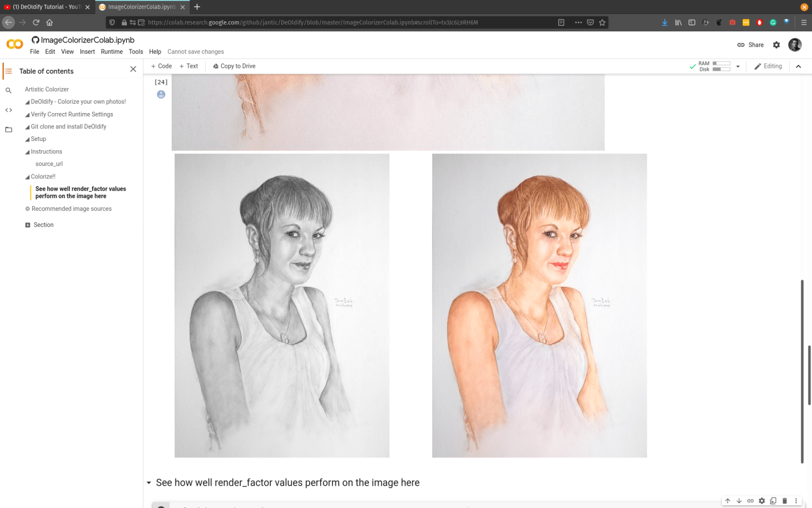This screenshot has width=812, height=508.
Task: Click Copy to Drive button
Action: pyautogui.click(x=234, y=66)
